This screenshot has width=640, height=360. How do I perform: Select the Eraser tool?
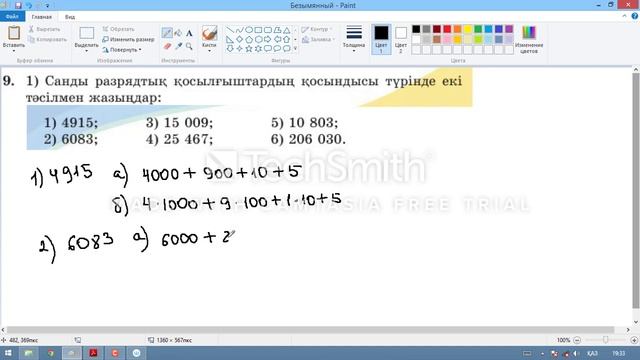coord(167,46)
